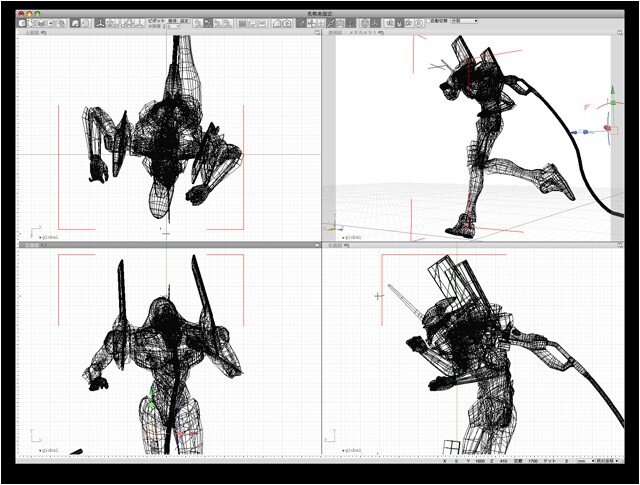Click the white cube icon starting the toolbar
This screenshot has height=485, width=640.
click(22, 23)
